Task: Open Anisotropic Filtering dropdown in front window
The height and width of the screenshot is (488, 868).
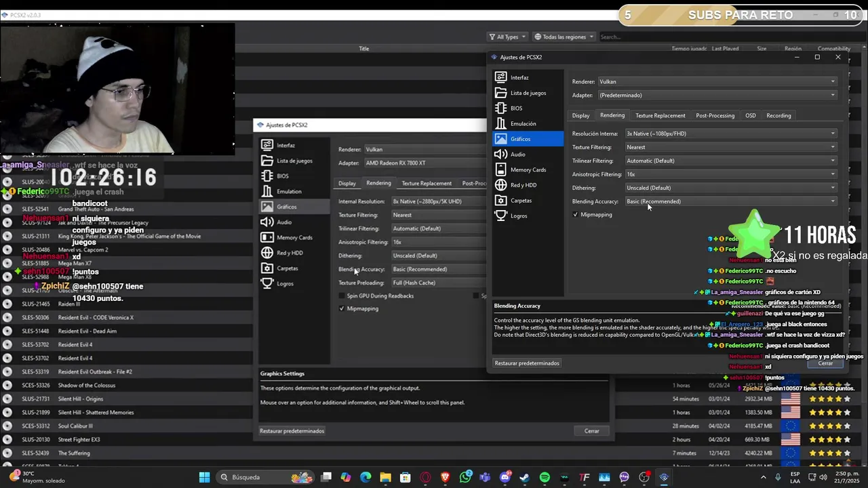Action: 731,174
